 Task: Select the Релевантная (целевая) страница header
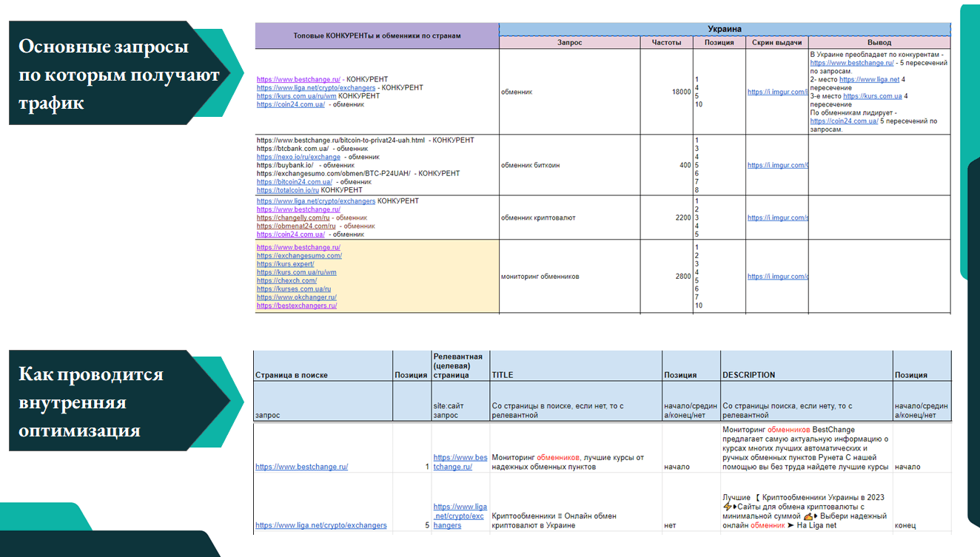[x=460, y=365]
